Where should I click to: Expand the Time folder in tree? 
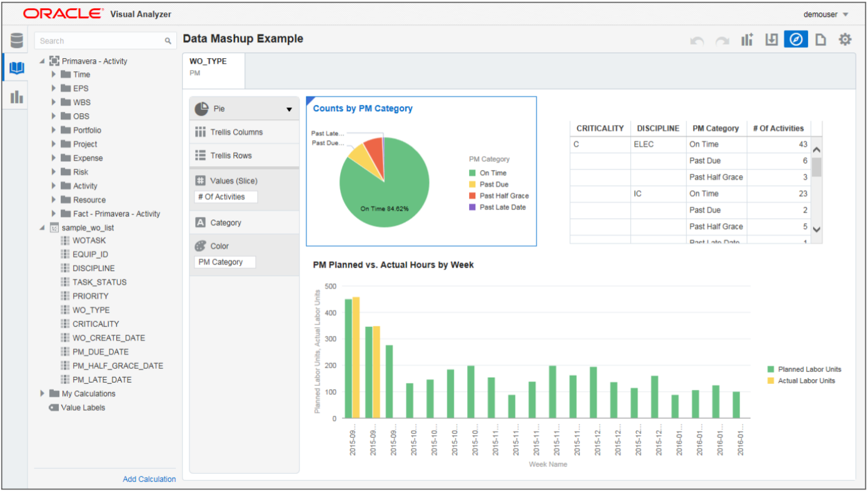point(54,74)
